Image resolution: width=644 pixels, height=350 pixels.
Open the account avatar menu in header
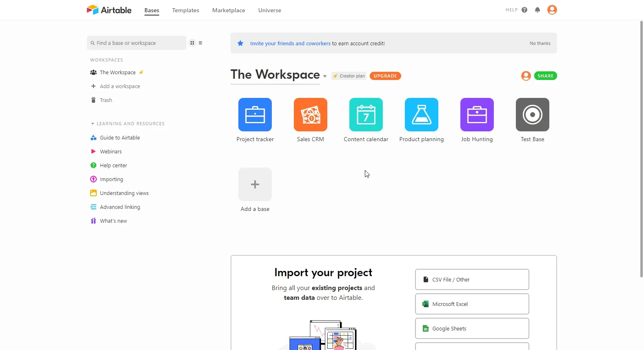click(552, 10)
